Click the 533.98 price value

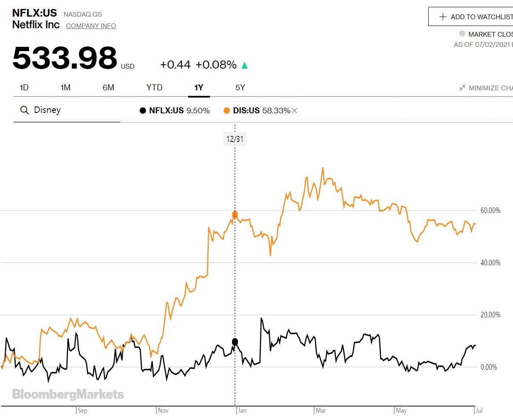coord(65,58)
